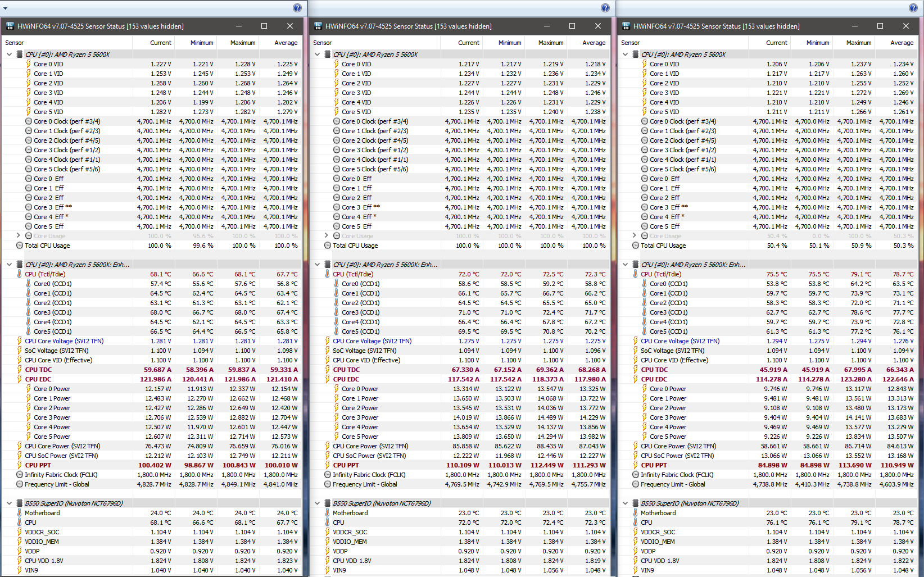
Task: Click the Current column header in right window
Action: pos(769,43)
